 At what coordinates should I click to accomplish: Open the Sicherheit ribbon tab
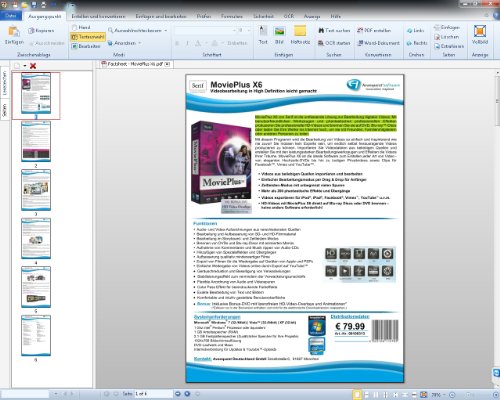click(x=263, y=16)
